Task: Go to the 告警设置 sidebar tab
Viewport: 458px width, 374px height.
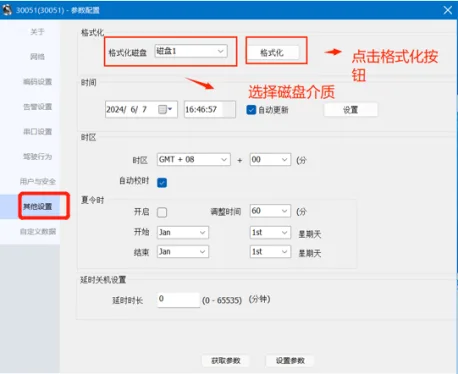Action: (37, 107)
